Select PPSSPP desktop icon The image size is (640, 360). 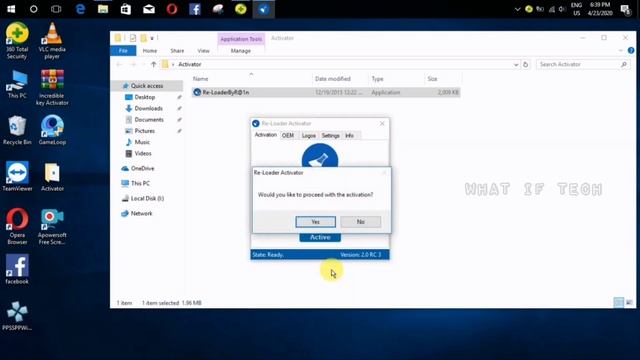tap(17, 316)
